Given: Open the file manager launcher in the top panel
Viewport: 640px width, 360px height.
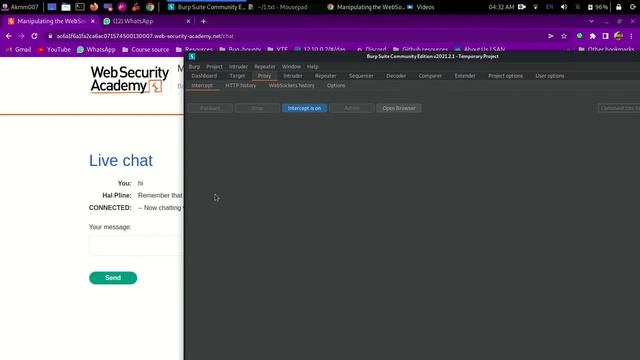Looking at the screenshot, I should tap(66, 7).
